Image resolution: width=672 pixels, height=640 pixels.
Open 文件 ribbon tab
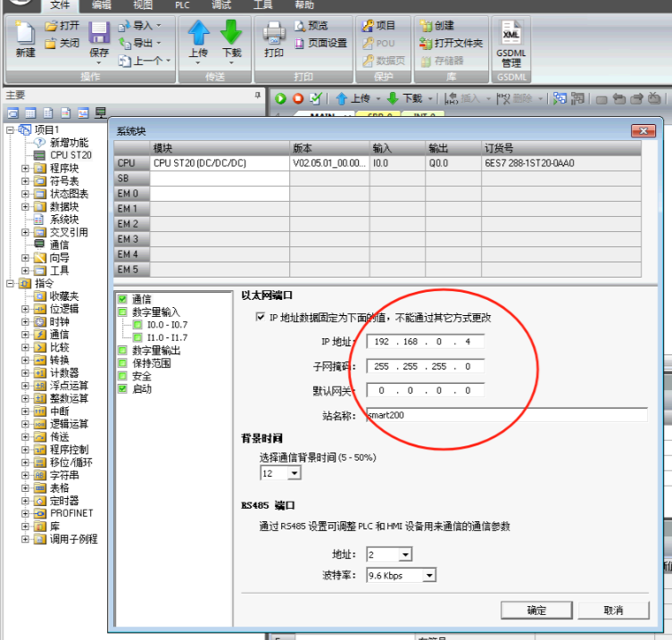coord(60,5)
